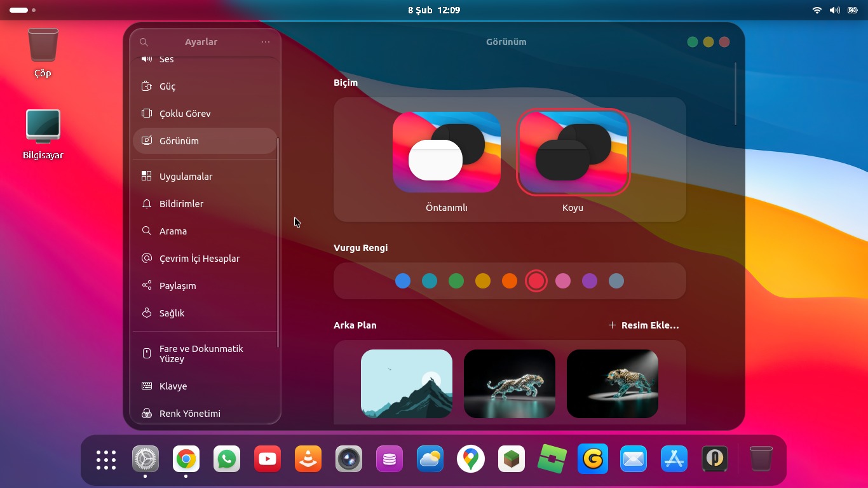Viewport: 868px width, 488px height.
Task: Choose the Koyu dark style
Action: [573, 152]
